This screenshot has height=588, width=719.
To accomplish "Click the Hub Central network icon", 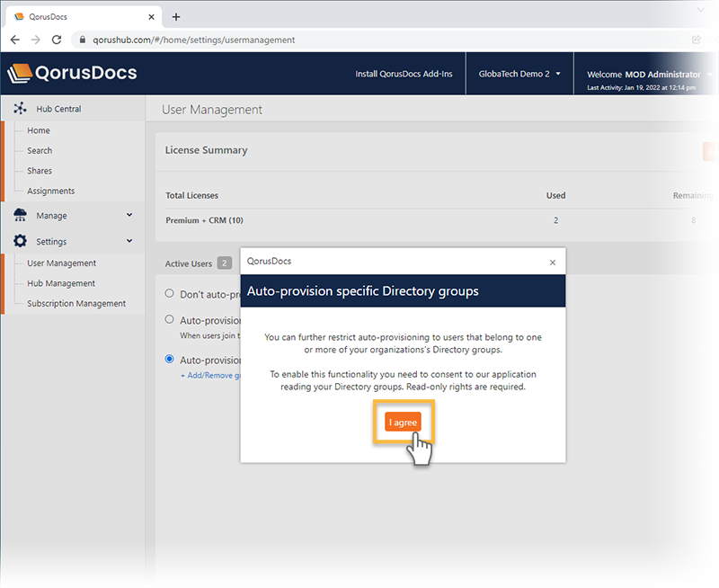I will [20, 109].
